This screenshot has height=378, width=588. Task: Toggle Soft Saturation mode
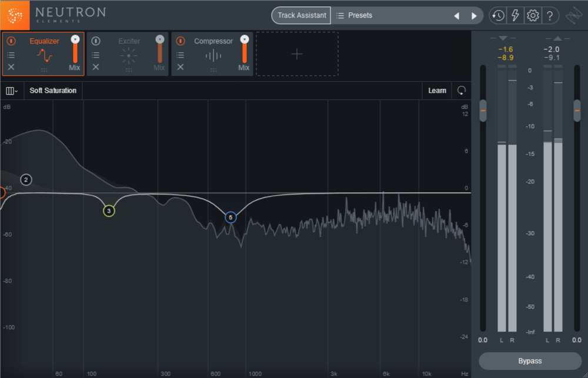53,91
